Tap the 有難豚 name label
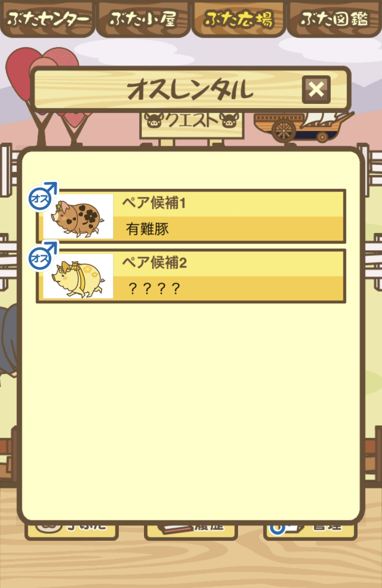Viewport: 382px width, 588px height. (x=147, y=229)
